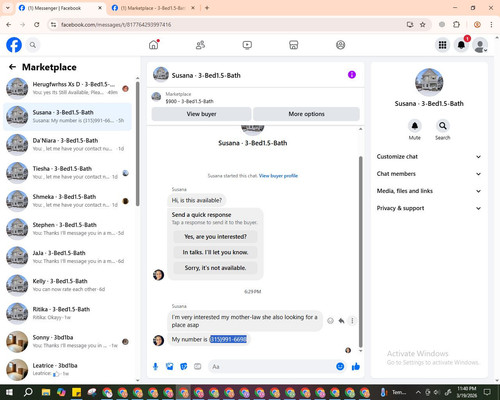Open a new browser tab
This screenshot has width=500, height=400.
coord(207,8)
